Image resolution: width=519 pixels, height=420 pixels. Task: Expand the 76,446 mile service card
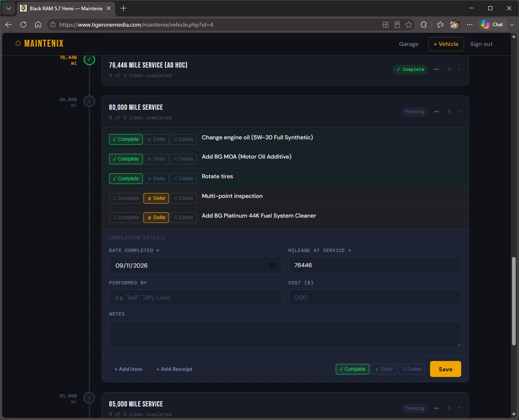tap(459, 69)
